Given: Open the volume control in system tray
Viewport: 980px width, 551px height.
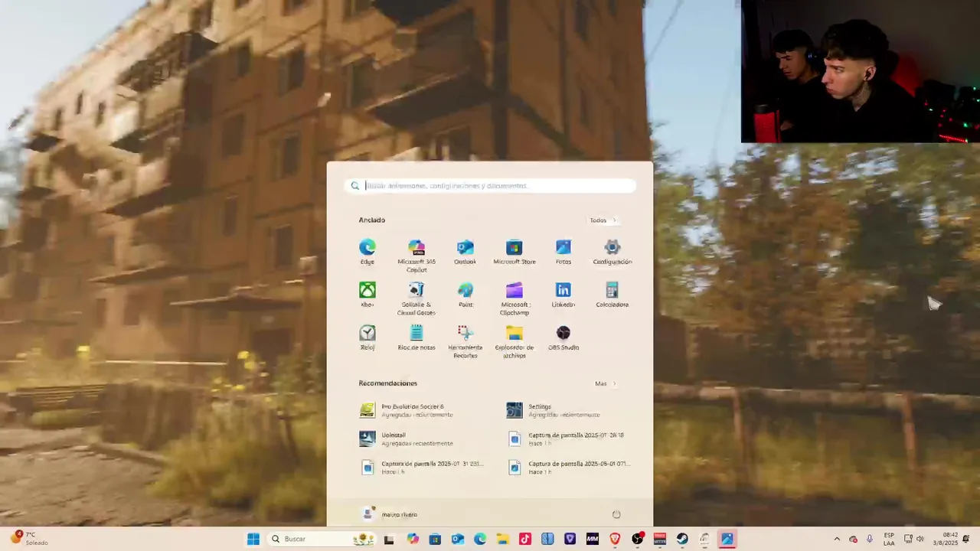Looking at the screenshot, I should pos(920,539).
